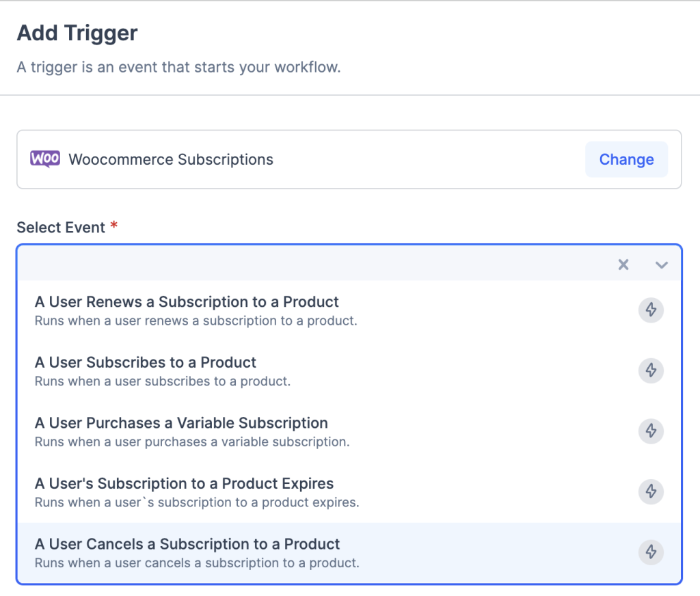Click lightning icon beside Subscription to a Product Expires
This screenshot has width=700, height=596.
click(651, 491)
